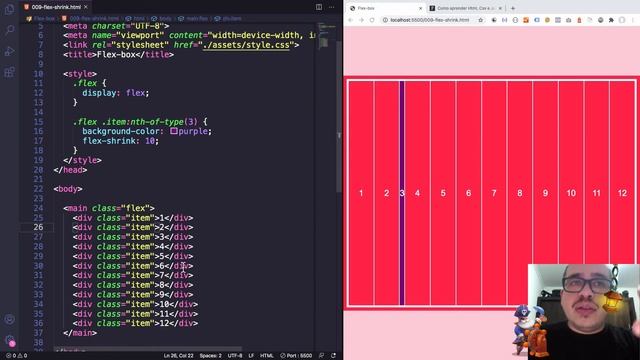This screenshot has width=640, height=360.
Task: Open the Explorer view in activity bar
Action: pyautogui.click(x=9, y=9)
